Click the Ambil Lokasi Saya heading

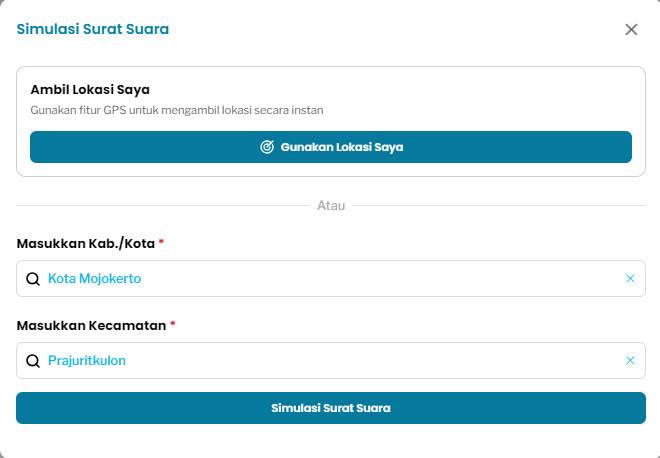[90, 90]
